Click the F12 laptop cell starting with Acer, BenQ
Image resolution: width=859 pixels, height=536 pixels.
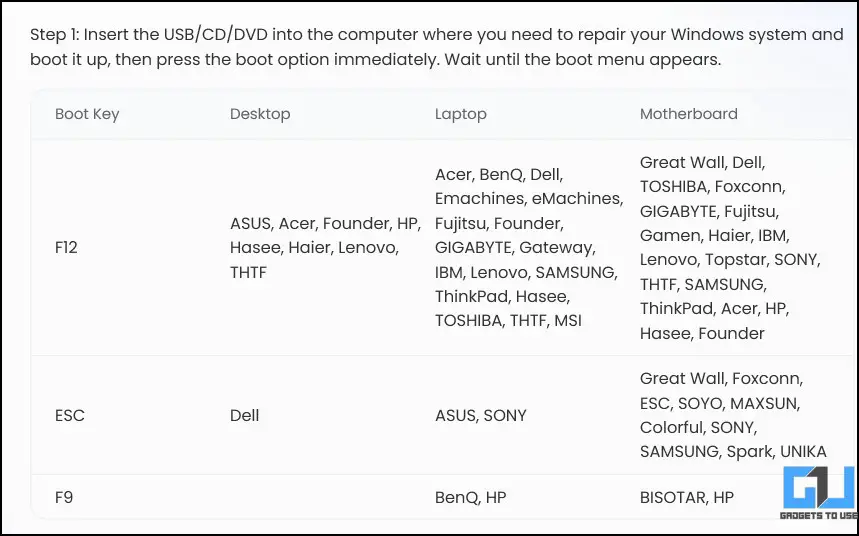click(x=529, y=248)
